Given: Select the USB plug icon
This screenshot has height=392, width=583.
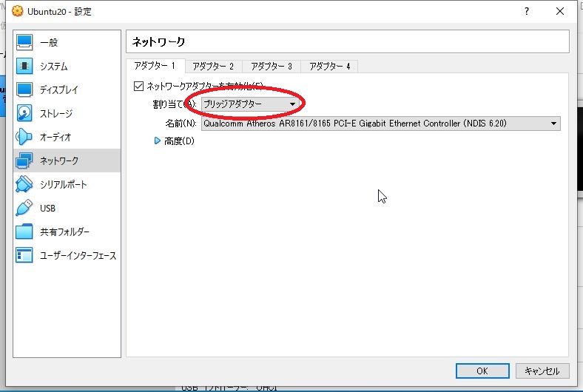Looking at the screenshot, I should point(24,208).
